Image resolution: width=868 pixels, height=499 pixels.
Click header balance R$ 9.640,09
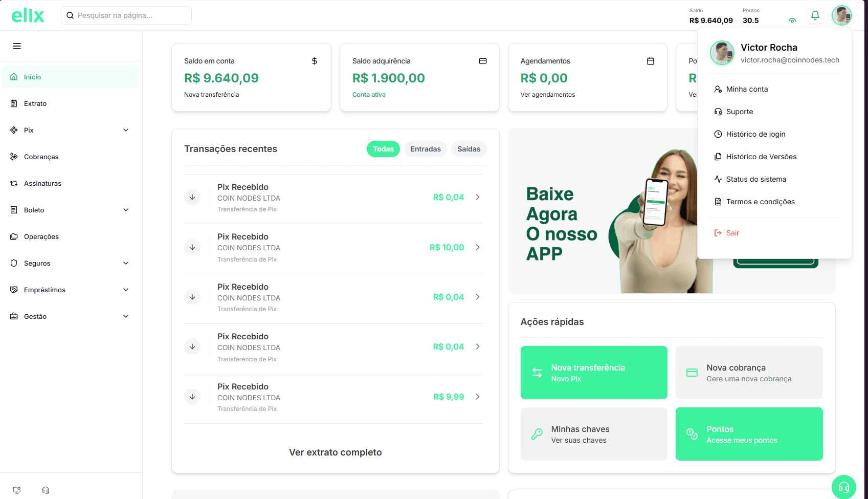(x=711, y=20)
